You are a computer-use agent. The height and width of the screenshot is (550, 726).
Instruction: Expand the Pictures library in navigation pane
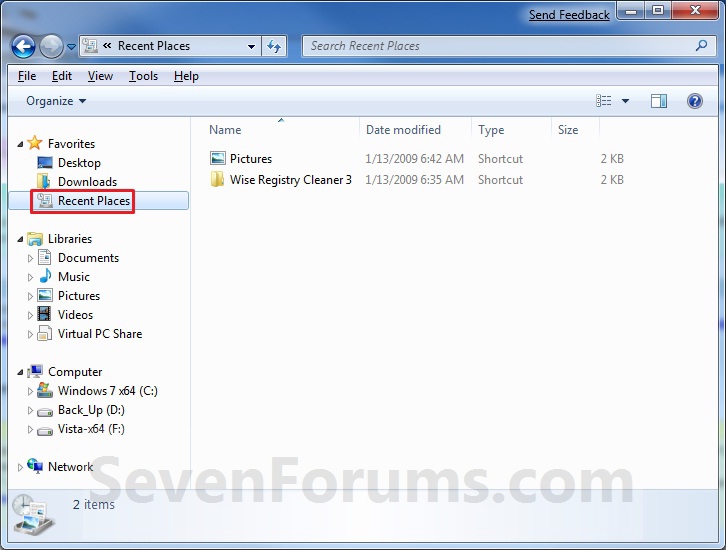[30, 296]
